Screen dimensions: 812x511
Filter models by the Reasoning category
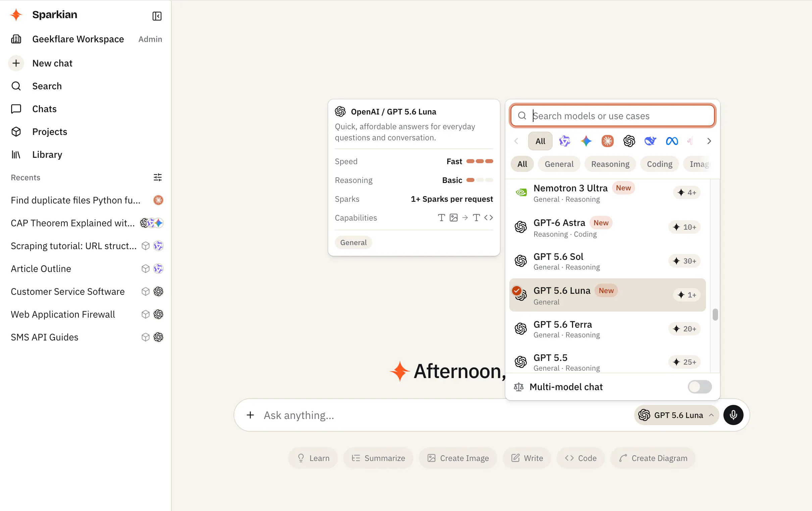point(610,164)
